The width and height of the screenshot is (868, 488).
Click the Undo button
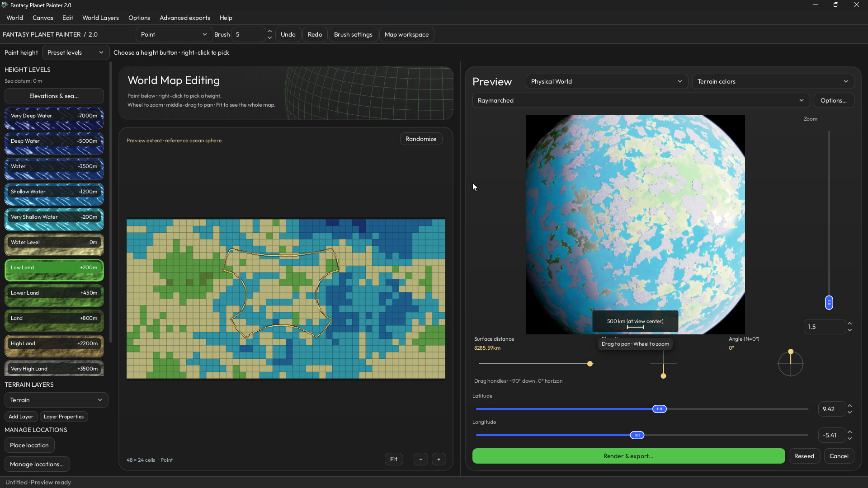(x=288, y=34)
